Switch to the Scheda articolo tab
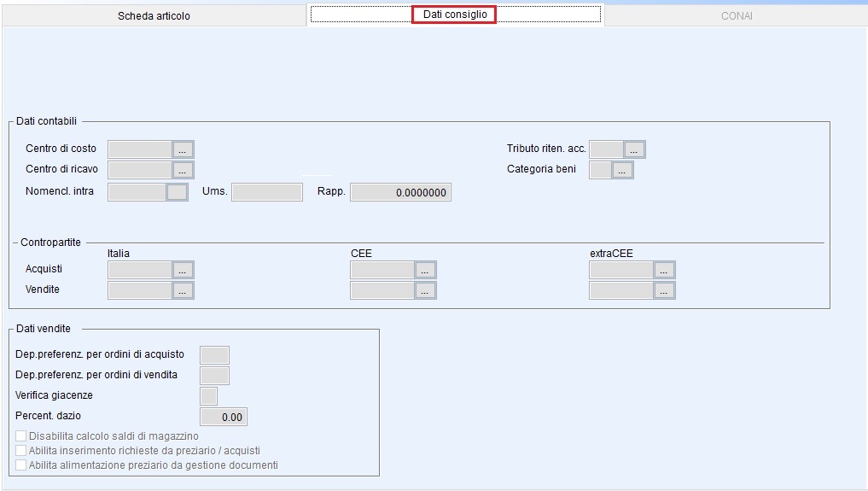868x491 pixels. click(x=154, y=15)
